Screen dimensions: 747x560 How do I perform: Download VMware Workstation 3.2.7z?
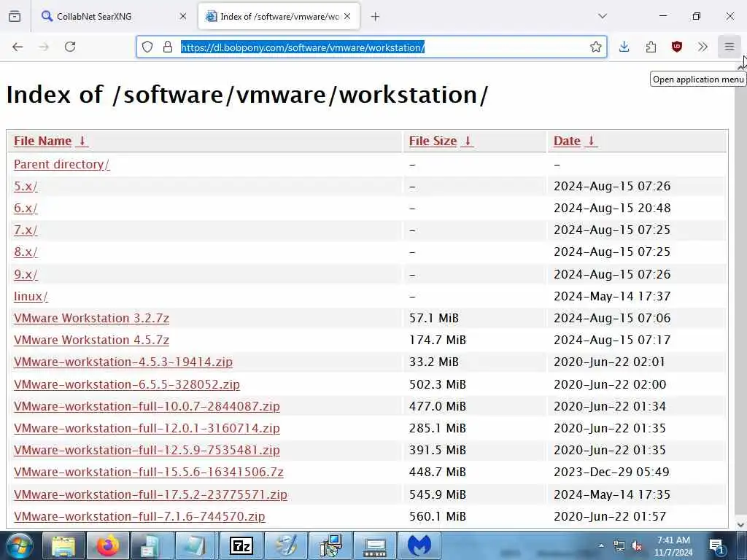point(91,318)
